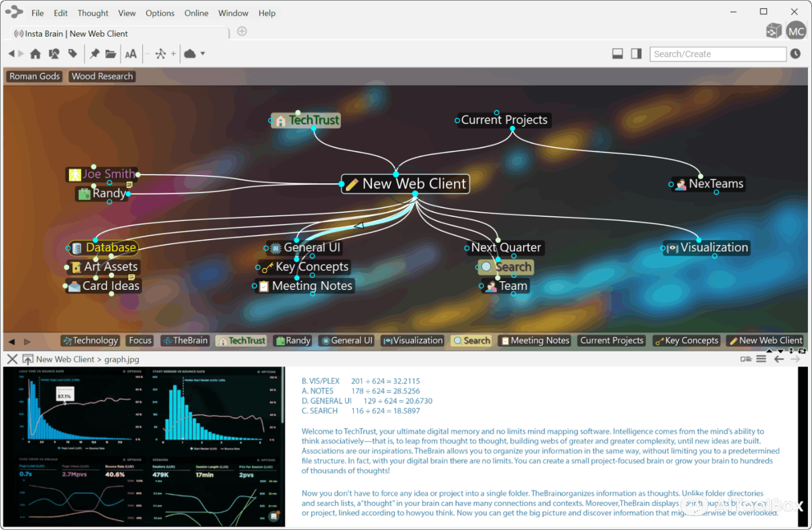Click the Visualization thought node in the plex
The width and height of the screenshot is (812, 530).
pos(713,248)
